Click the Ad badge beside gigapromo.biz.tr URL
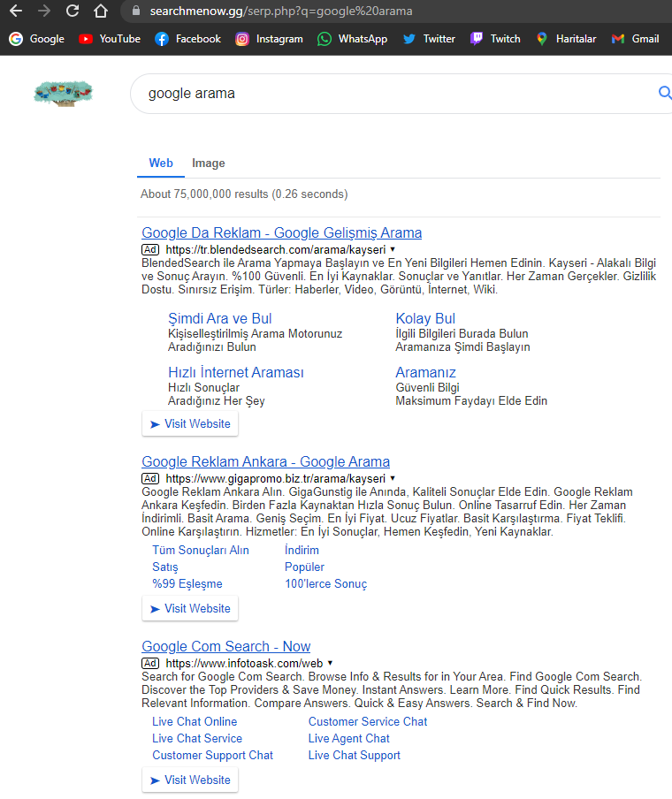The height and width of the screenshot is (799, 672). pyautogui.click(x=150, y=478)
